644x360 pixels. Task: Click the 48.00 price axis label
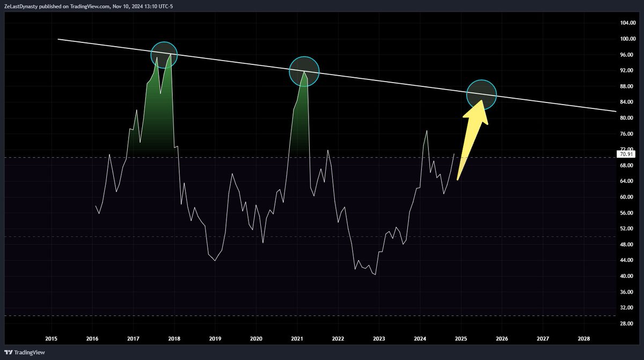click(x=627, y=244)
